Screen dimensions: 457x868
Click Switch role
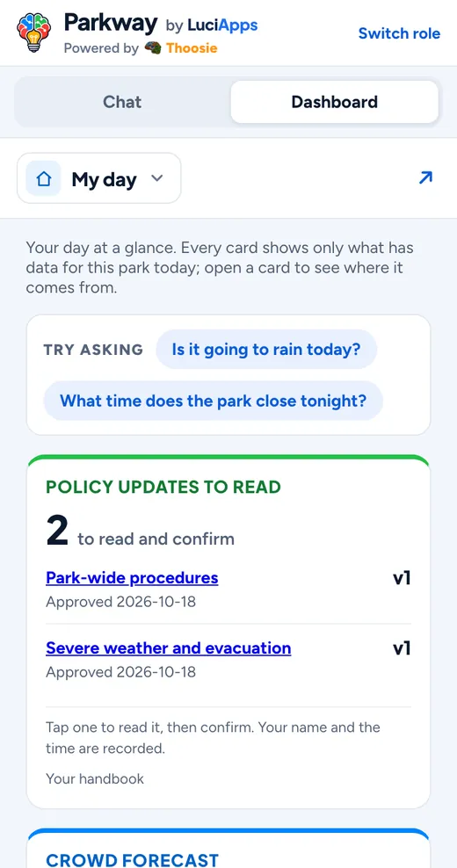click(x=399, y=33)
